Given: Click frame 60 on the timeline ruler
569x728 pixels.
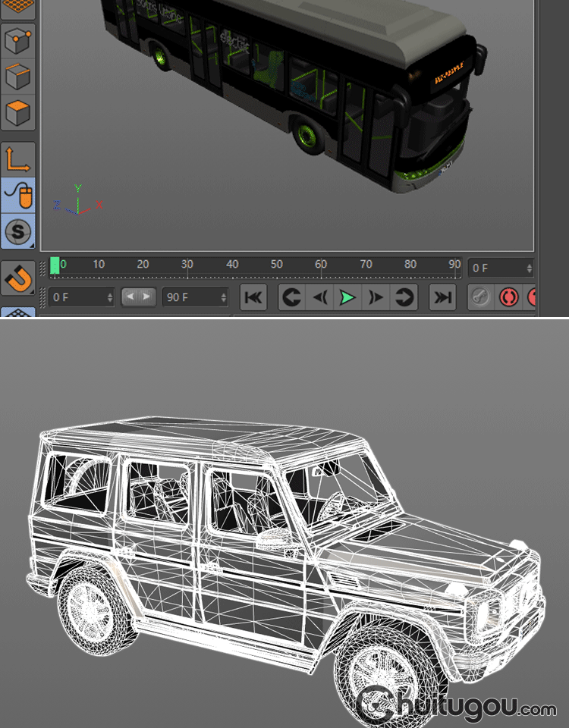Looking at the screenshot, I should point(321,265).
